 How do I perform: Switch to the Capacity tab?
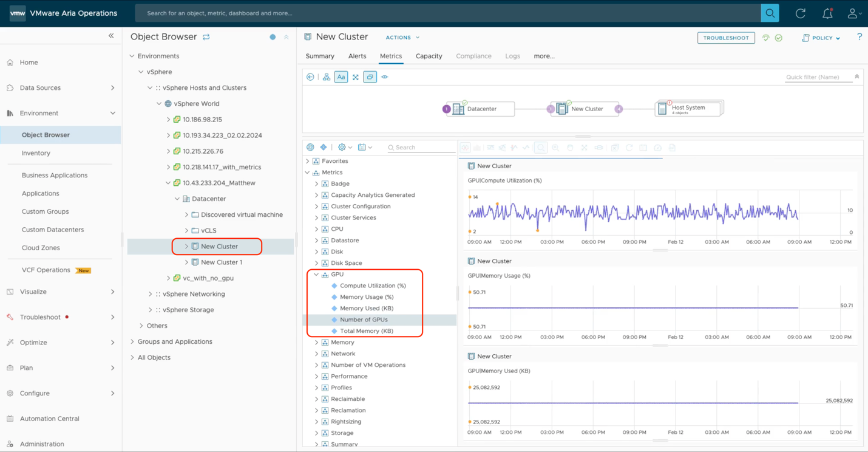pos(429,56)
